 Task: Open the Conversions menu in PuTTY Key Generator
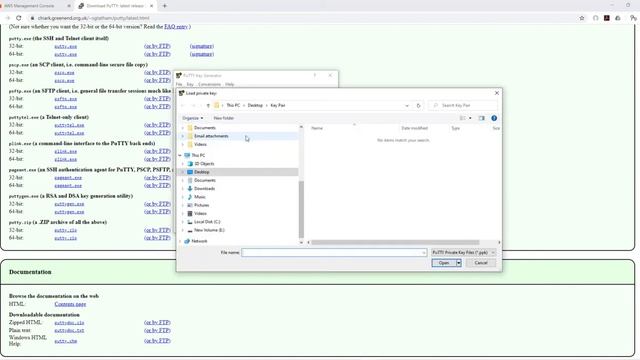point(209,84)
